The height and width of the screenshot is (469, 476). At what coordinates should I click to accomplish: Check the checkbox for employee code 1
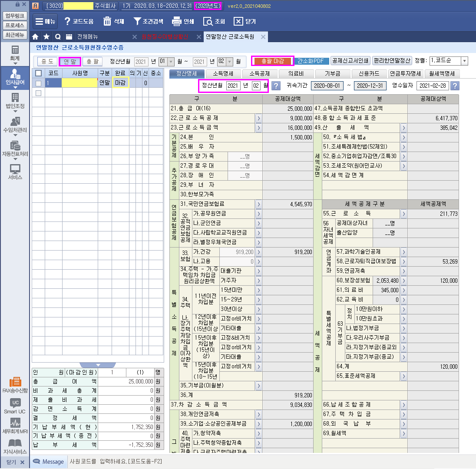pyautogui.click(x=38, y=83)
